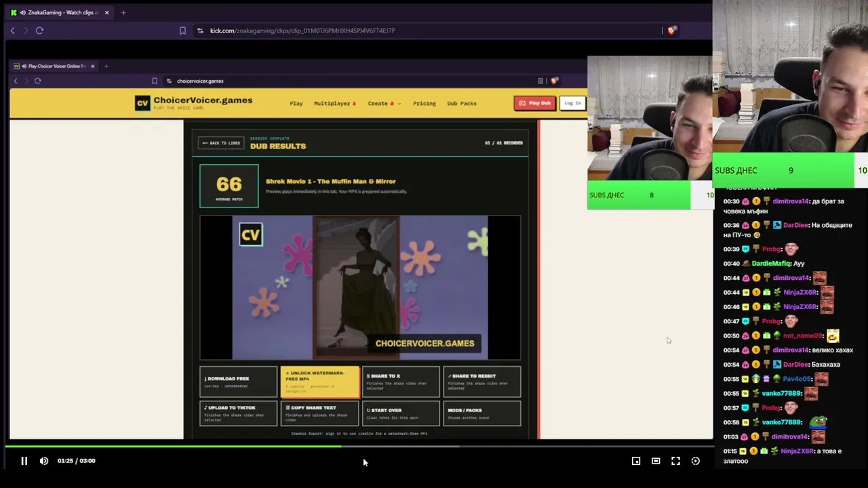Click Share to Reddit
Screen dimensions: 868x488
pos(482,382)
